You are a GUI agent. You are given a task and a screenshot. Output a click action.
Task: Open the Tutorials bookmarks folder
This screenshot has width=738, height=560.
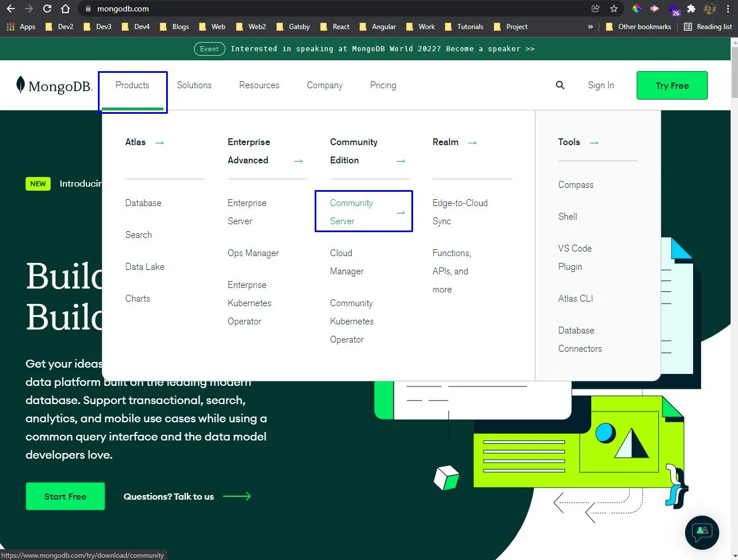(464, 27)
